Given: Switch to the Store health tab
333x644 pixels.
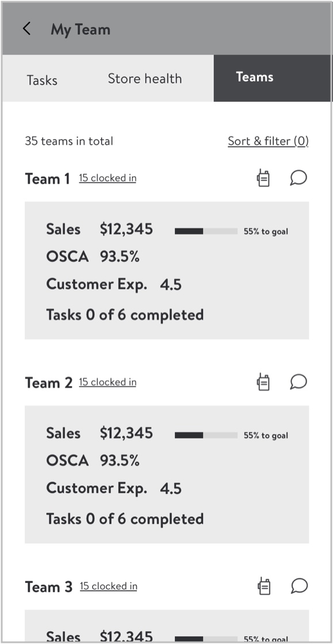Looking at the screenshot, I should (x=144, y=78).
